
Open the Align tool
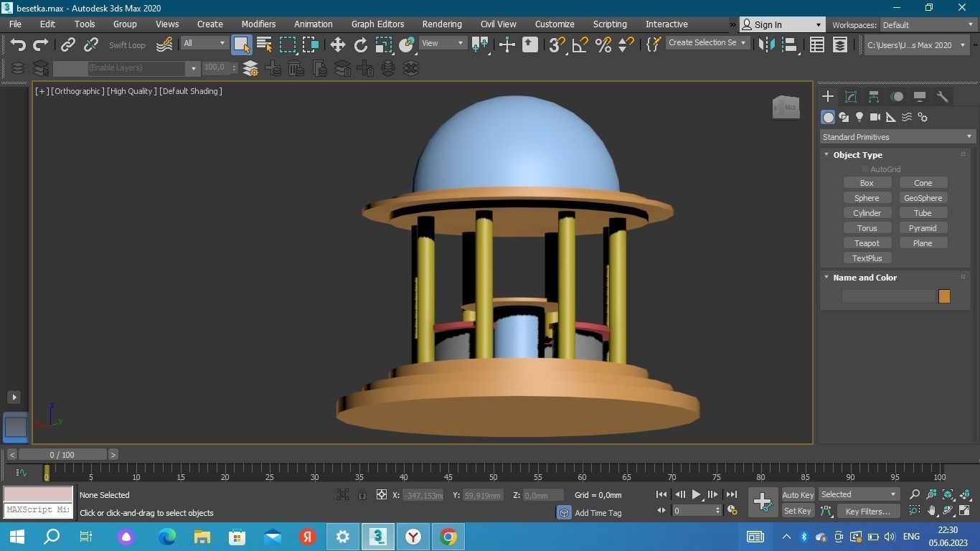(790, 44)
